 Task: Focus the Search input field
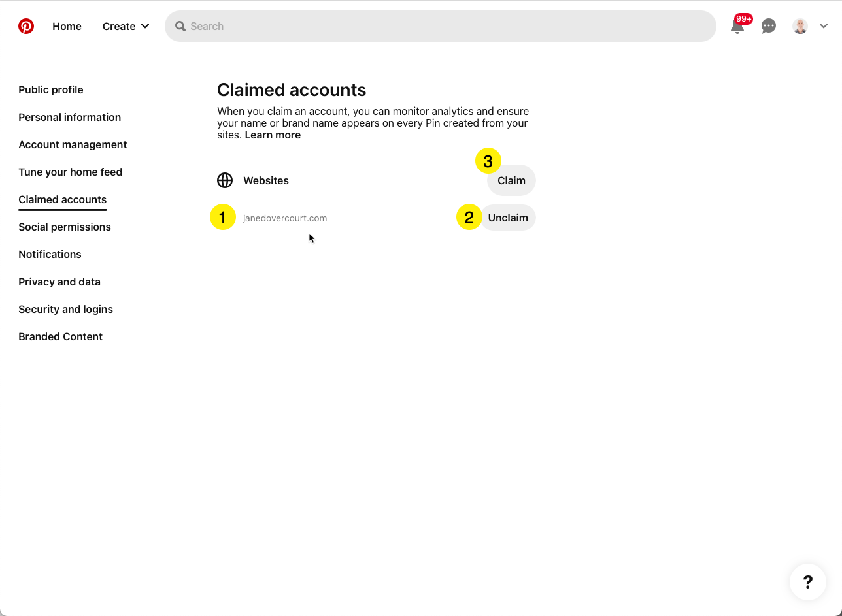point(445,26)
